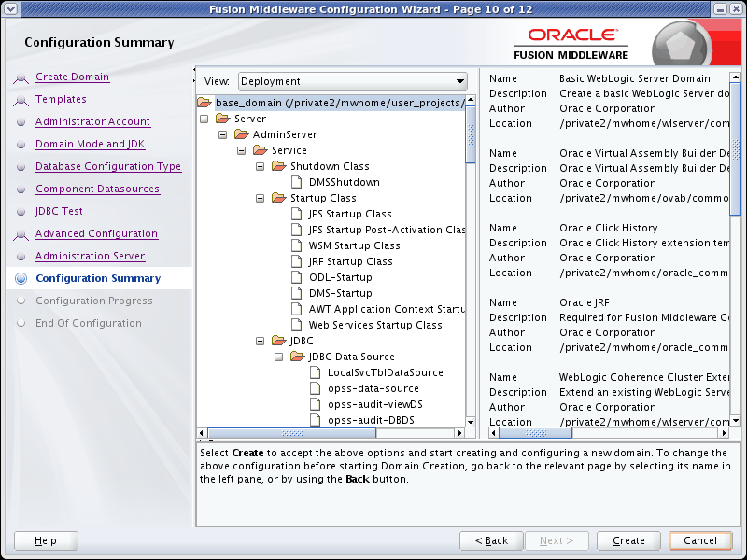The height and width of the screenshot is (560, 747).
Task: Open the Administration Server step
Action: click(90, 256)
